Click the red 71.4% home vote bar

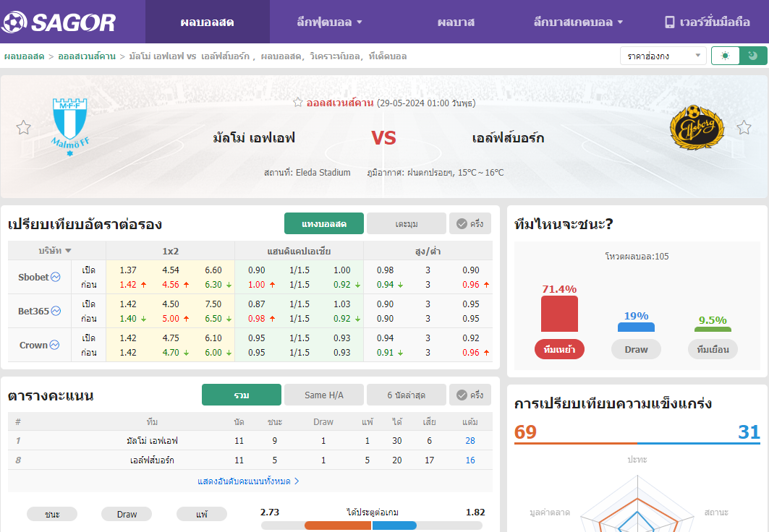tap(560, 314)
